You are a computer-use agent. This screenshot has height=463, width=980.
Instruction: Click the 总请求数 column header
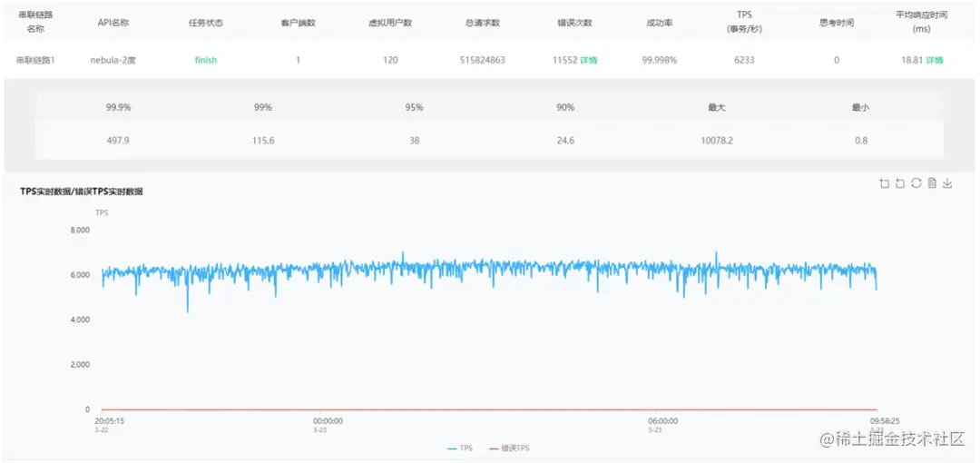pyautogui.click(x=482, y=23)
